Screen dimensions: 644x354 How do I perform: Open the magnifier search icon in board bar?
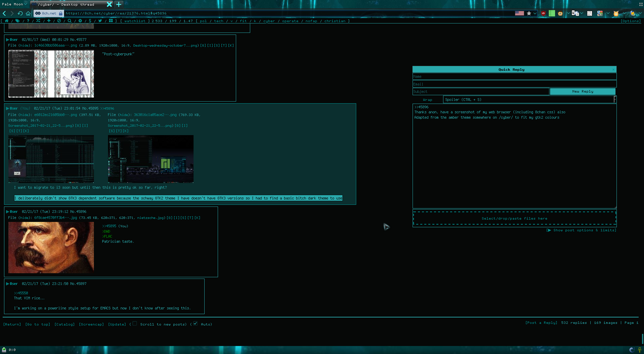coord(69,21)
